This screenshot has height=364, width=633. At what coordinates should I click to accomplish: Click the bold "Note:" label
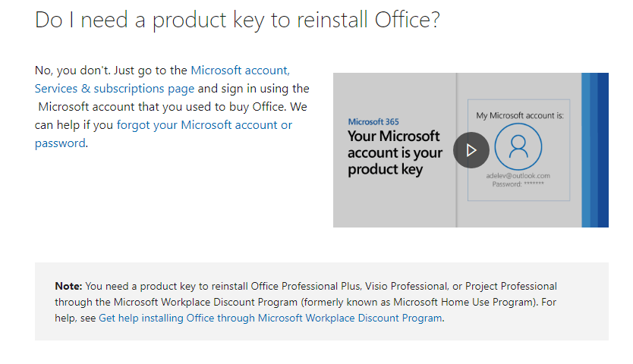point(69,287)
